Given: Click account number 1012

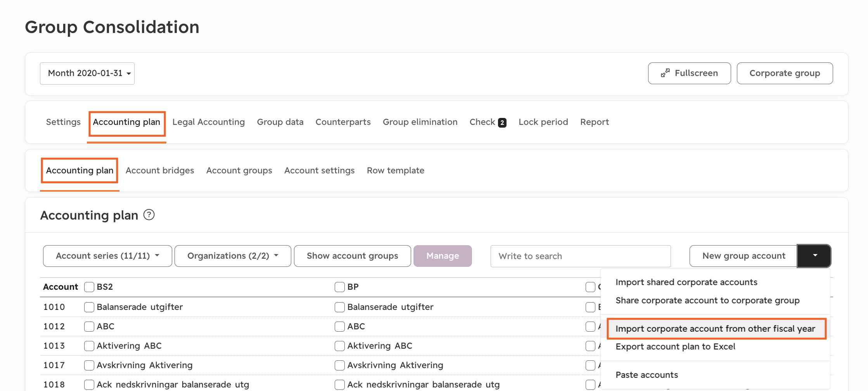Looking at the screenshot, I should 54,327.
